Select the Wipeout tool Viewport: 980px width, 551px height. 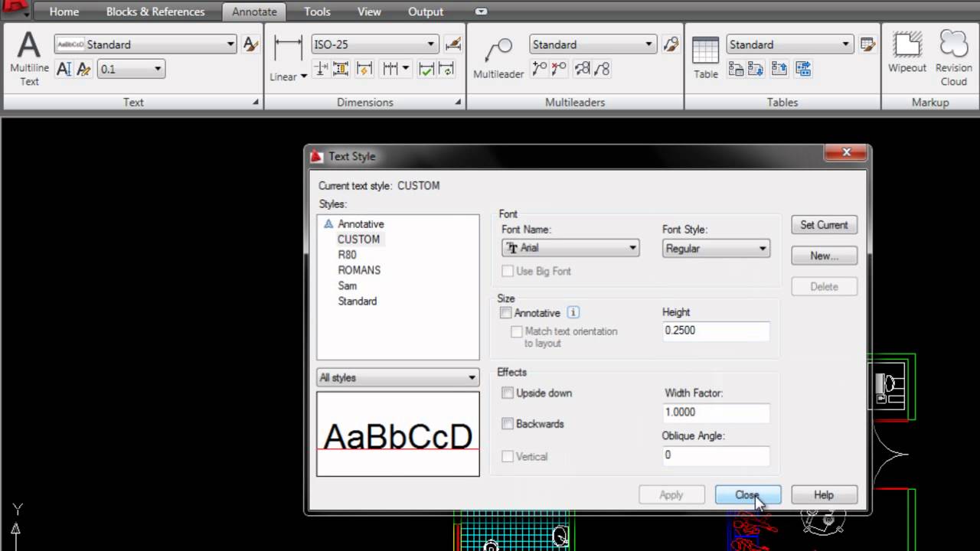(907, 54)
